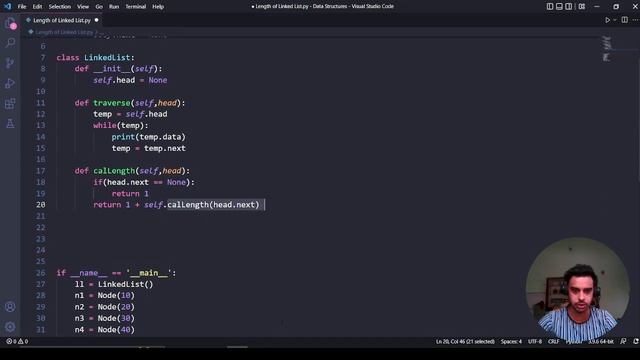Open editor More Actions ellipsis
640x360 pixels.
pyautogui.click(x=636, y=20)
